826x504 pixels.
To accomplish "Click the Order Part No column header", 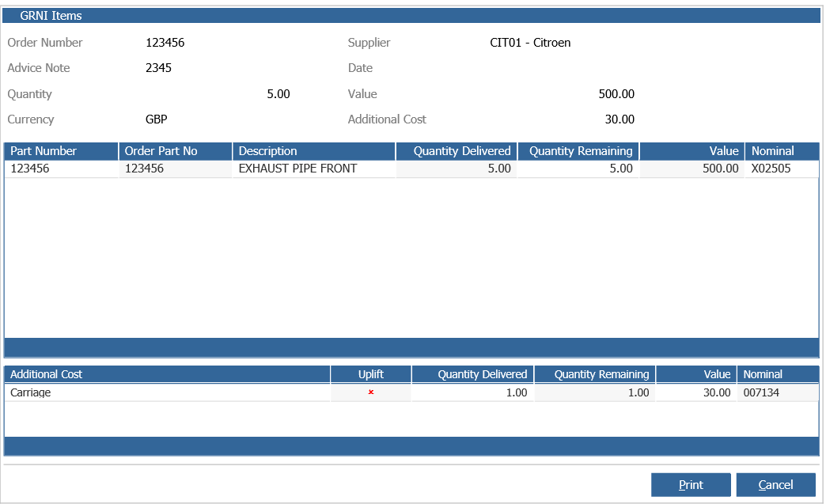I will 176,151.
